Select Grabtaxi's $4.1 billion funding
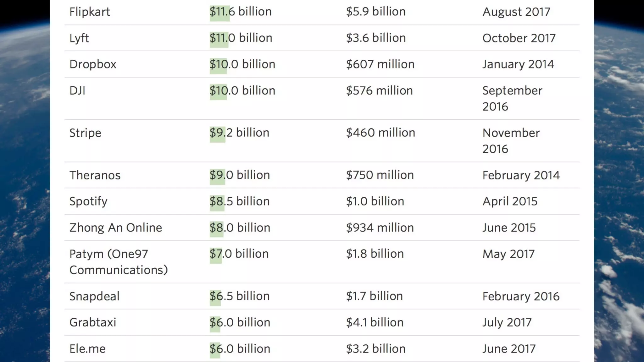 pos(375,322)
